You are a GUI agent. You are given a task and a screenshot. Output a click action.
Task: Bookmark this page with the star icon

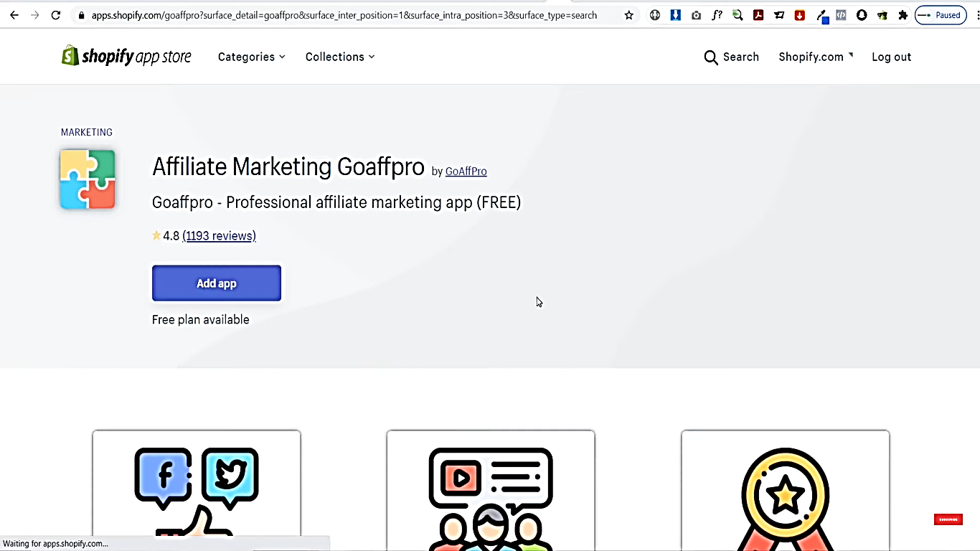pos(629,15)
